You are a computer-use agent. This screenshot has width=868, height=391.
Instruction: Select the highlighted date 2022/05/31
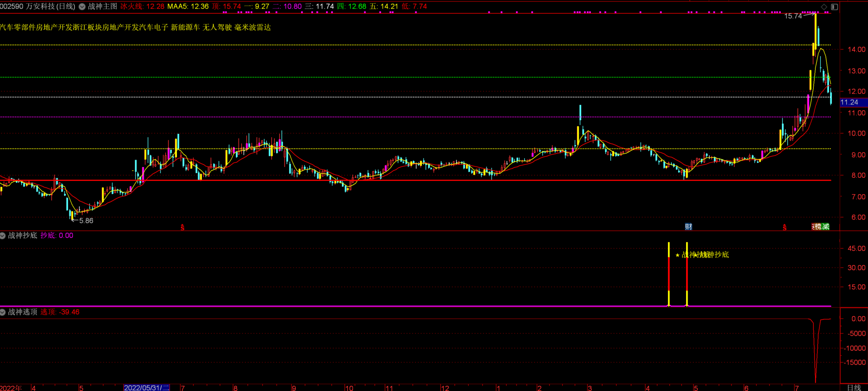click(x=146, y=388)
